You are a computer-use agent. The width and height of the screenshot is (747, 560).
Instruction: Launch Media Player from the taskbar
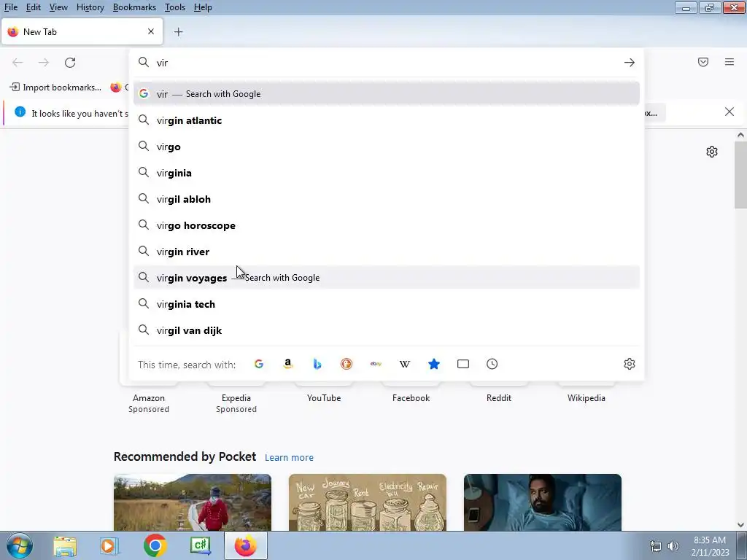[109, 546]
